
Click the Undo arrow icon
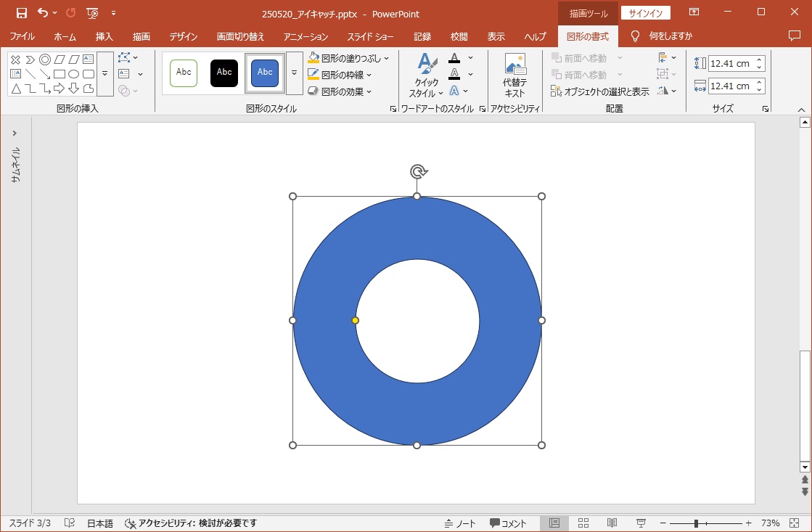pyautogui.click(x=43, y=13)
